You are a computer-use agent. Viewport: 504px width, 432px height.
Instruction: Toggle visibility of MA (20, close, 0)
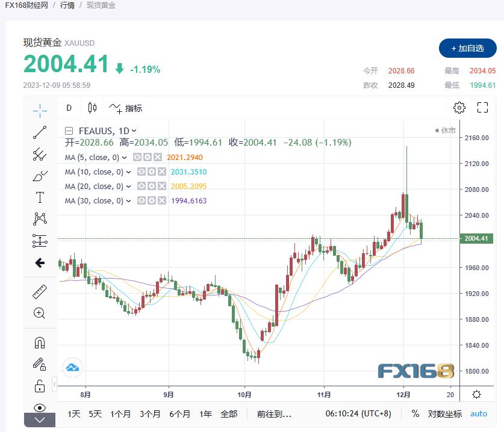point(142,187)
